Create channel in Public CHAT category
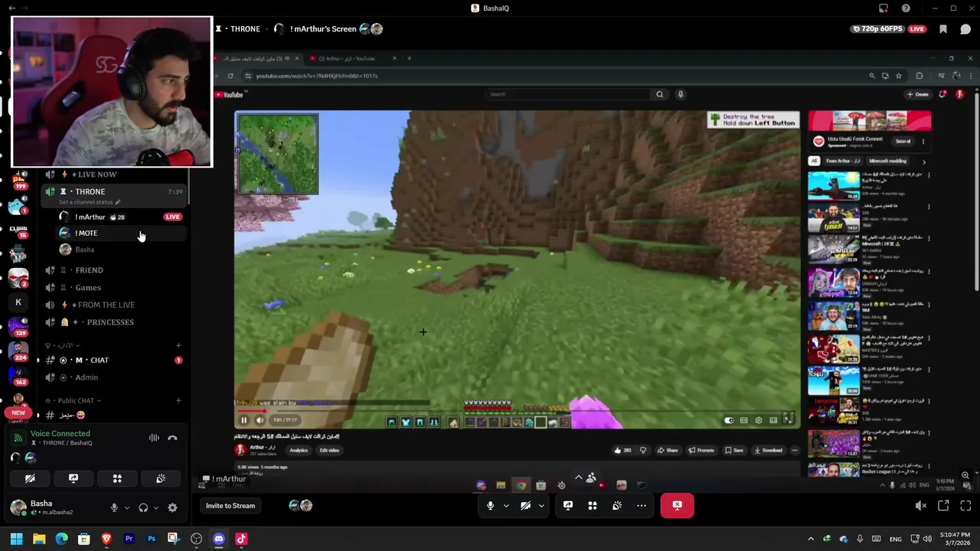 tap(178, 400)
